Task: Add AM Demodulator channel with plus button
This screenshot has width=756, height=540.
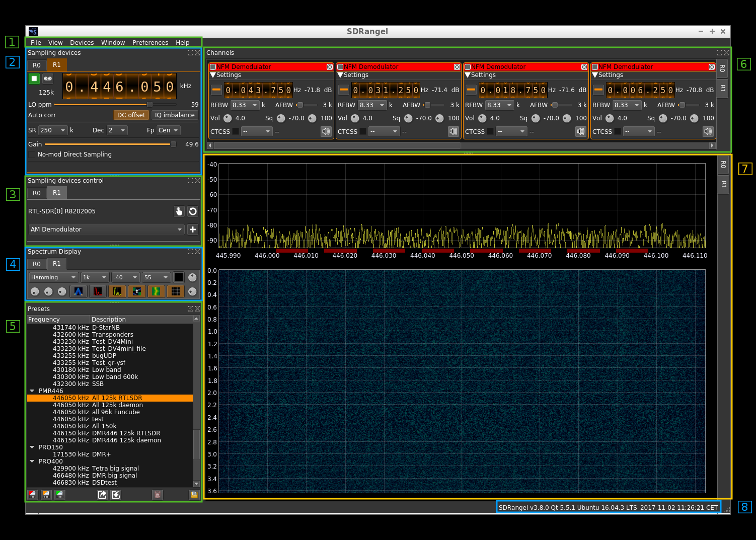Action: [x=193, y=229]
